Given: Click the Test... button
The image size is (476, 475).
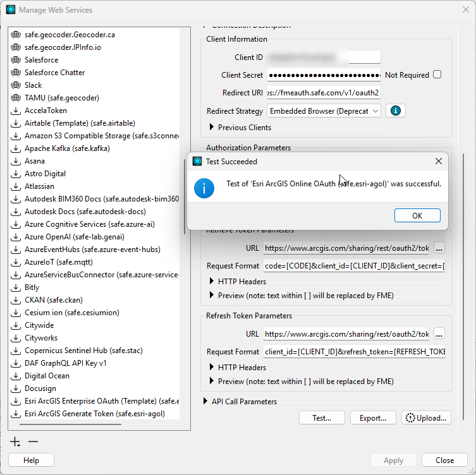Looking at the screenshot, I should (322, 418).
